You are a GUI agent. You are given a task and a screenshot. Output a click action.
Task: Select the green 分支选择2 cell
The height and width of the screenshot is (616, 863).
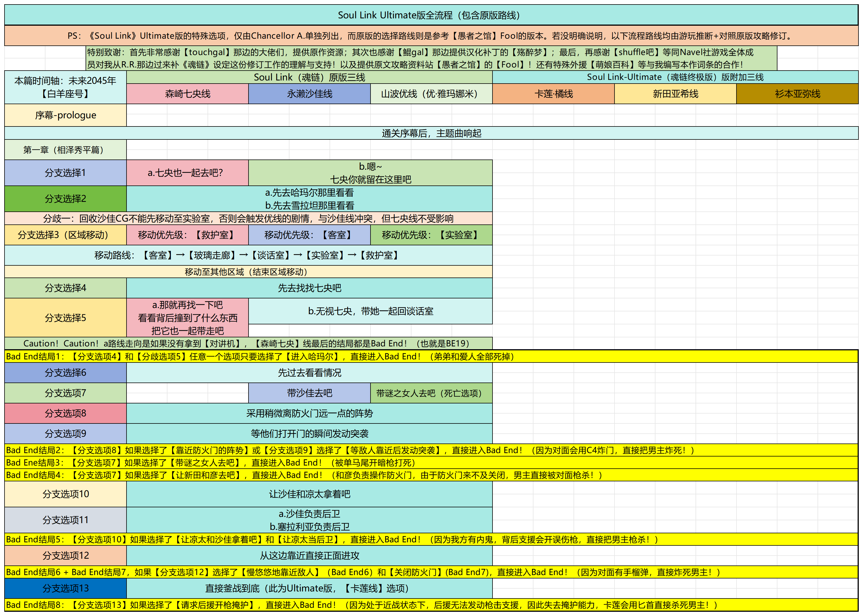coord(65,198)
